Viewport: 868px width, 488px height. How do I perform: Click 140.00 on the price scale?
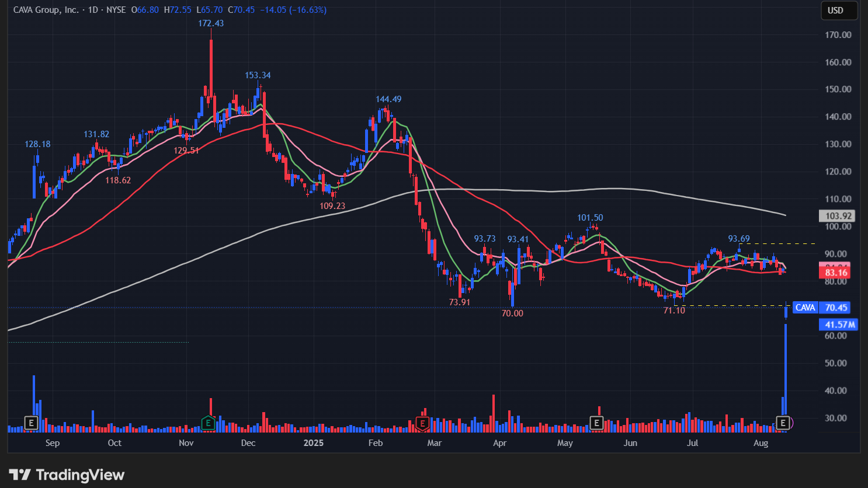[x=838, y=117]
